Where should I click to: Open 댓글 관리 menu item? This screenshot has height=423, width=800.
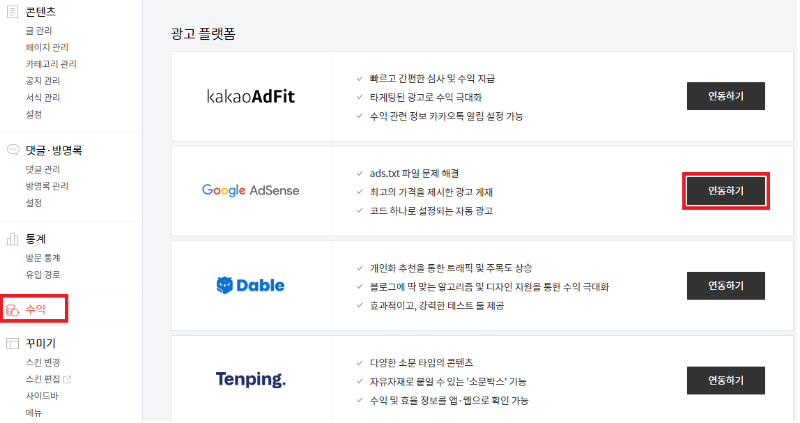pyautogui.click(x=43, y=169)
